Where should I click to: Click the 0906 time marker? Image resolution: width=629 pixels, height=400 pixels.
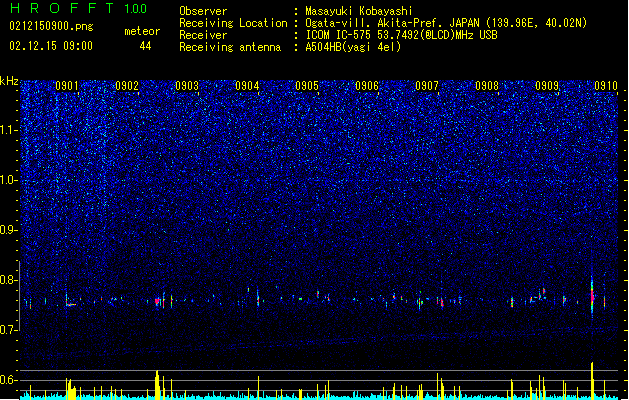367,86
